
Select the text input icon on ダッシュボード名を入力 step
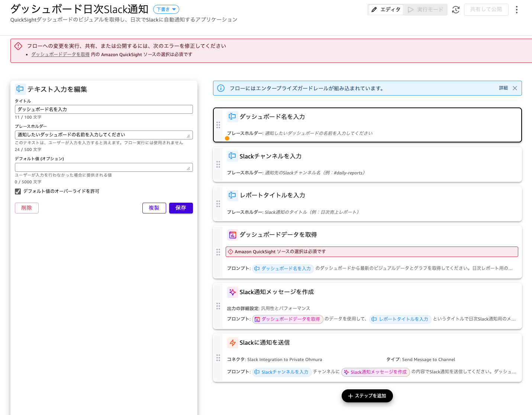click(233, 116)
